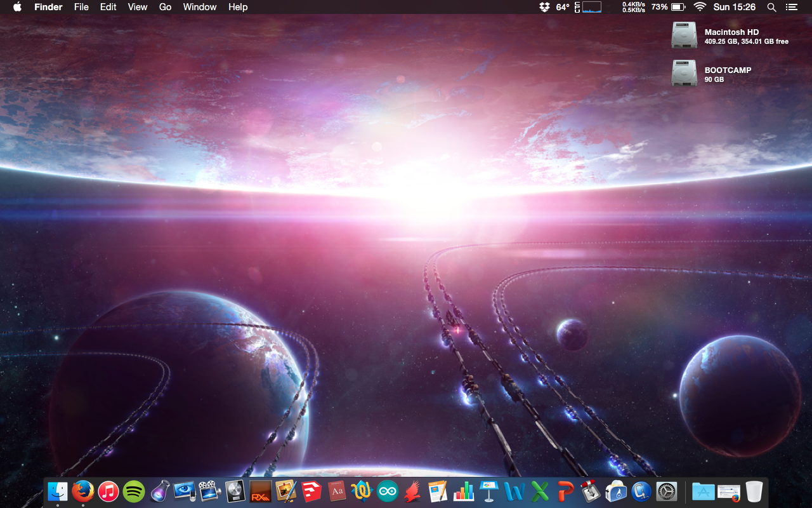Click the BOOTCAMP label text

(728, 70)
